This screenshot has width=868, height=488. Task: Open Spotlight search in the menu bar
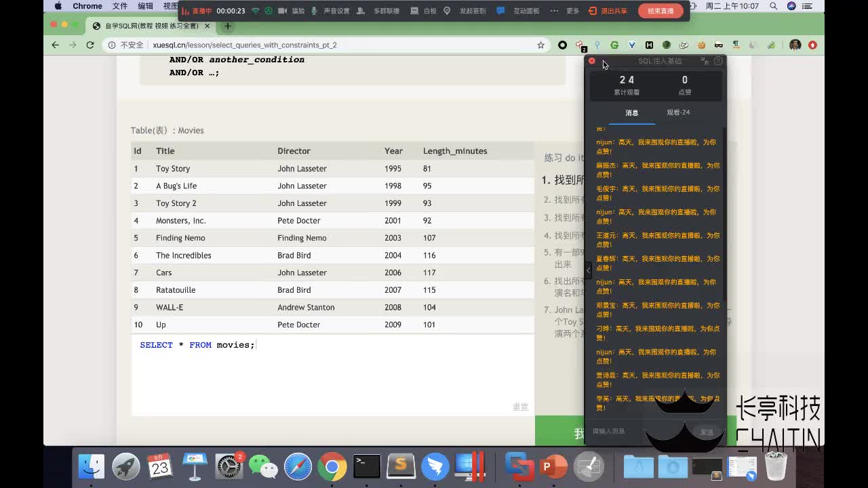774,6
